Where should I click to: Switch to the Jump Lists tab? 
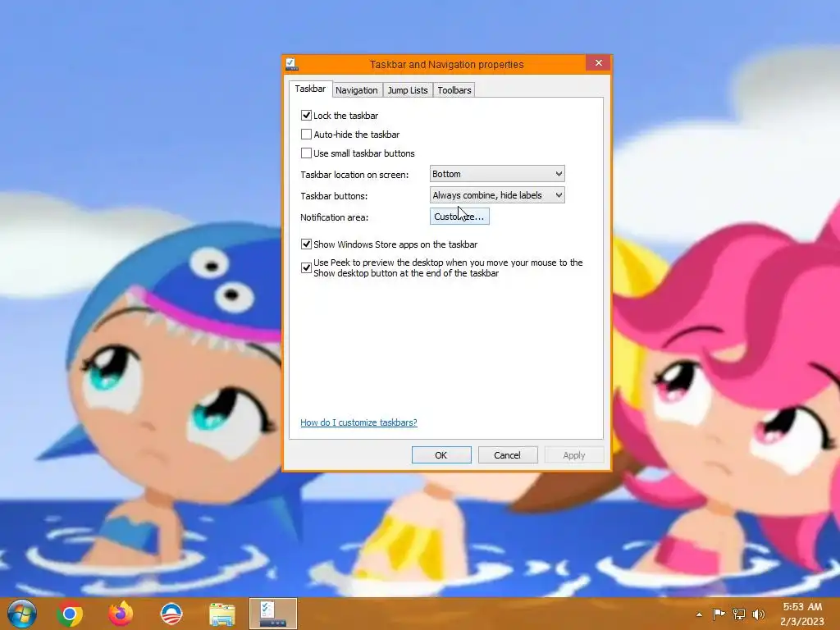(x=408, y=90)
